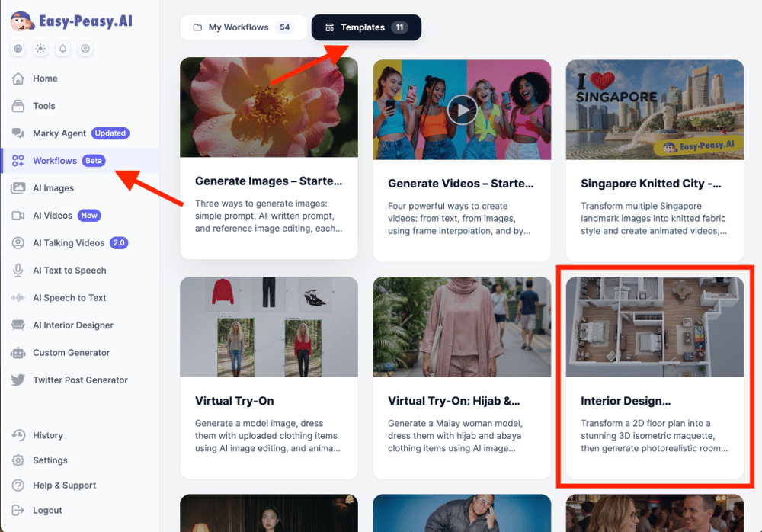Open Settings from sidebar
Image resolution: width=762 pixels, height=532 pixels.
(x=50, y=460)
